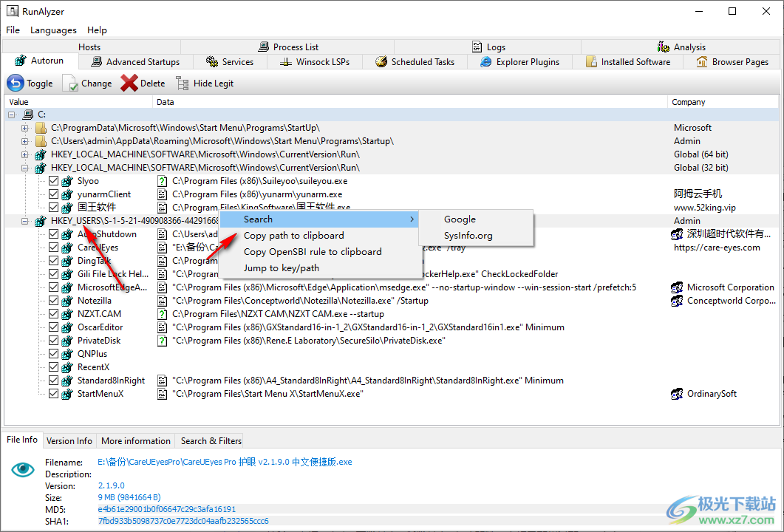Toggle the PrivateDisk checkbox

(x=53, y=341)
